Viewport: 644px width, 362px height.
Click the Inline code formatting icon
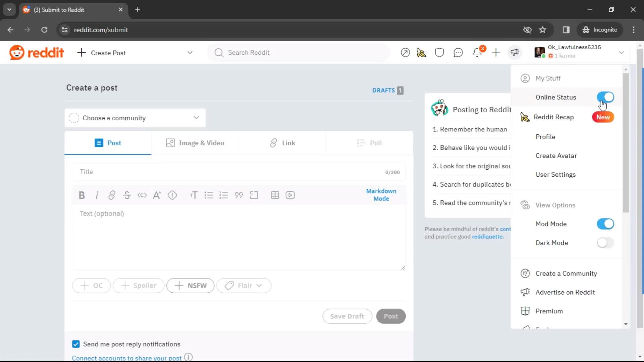(142, 195)
